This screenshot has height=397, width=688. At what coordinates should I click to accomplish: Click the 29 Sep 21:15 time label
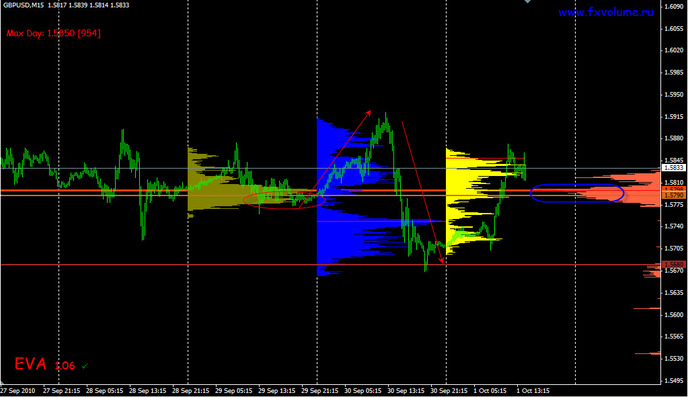tap(318, 390)
